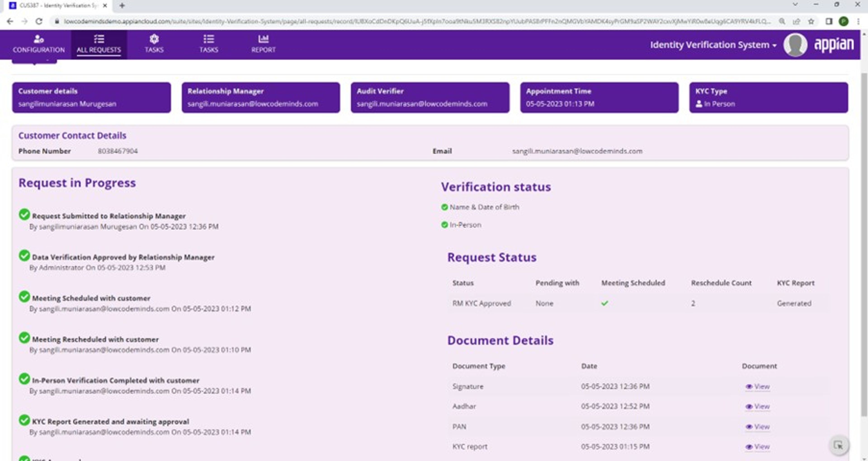
Task: Click the Meeting Scheduled green tick in table
Action: click(605, 303)
